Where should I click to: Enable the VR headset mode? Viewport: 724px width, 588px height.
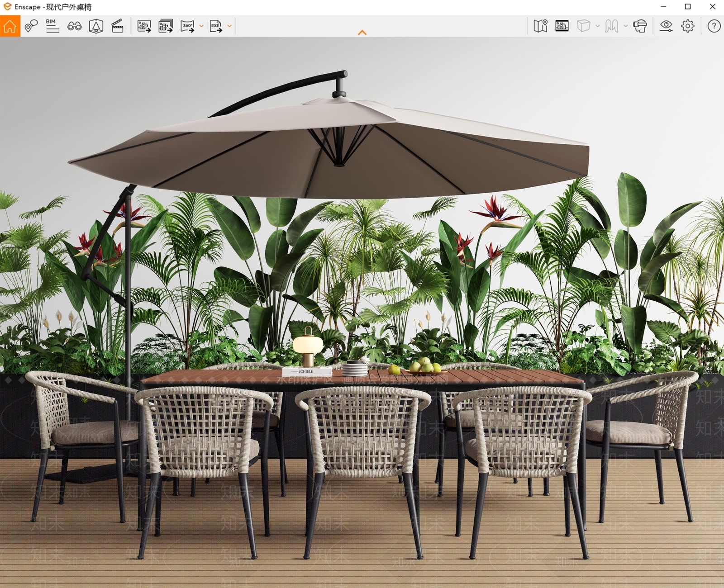coord(640,26)
